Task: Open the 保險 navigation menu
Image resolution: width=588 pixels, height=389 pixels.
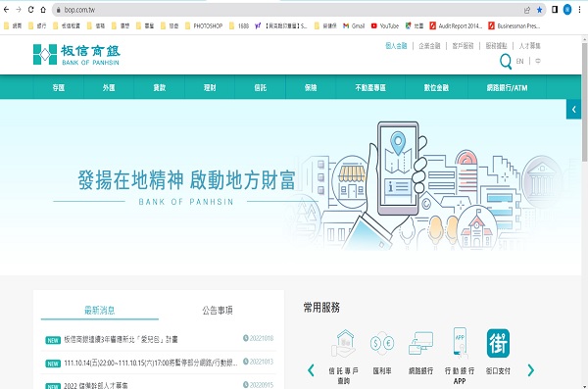Action: [x=311, y=87]
